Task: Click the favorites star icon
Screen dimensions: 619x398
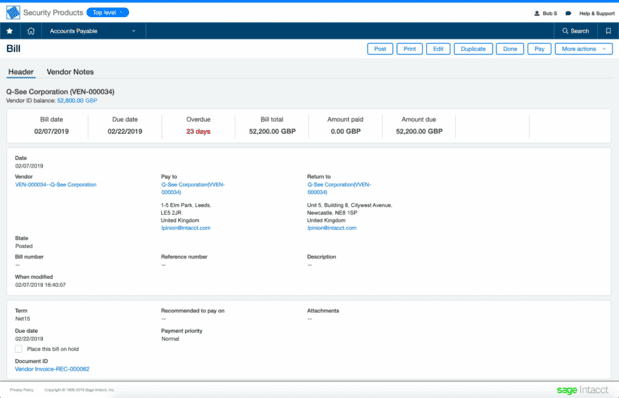Action: pyautogui.click(x=10, y=31)
